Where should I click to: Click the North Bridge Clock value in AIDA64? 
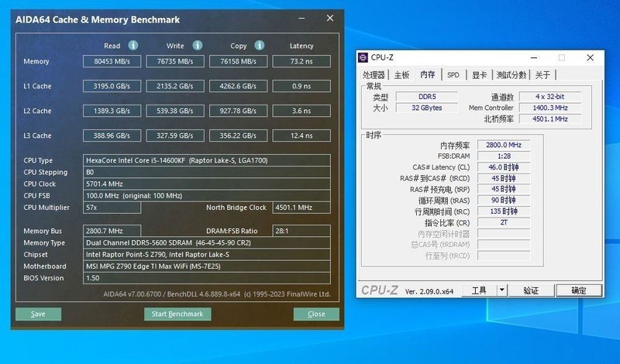pos(301,208)
